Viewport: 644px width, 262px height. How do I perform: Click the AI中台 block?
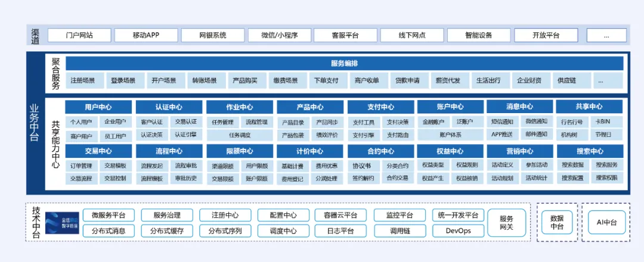click(606, 223)
